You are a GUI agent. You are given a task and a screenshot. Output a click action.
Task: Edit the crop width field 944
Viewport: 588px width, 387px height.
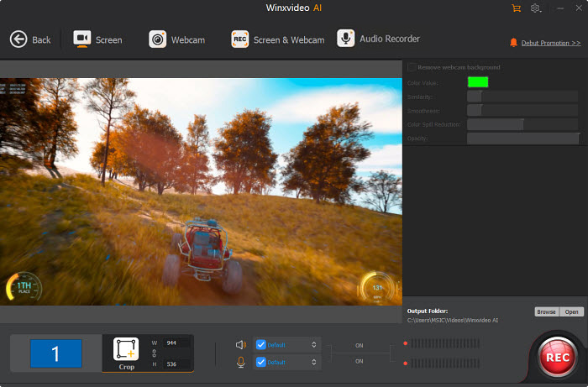[176, 343]
